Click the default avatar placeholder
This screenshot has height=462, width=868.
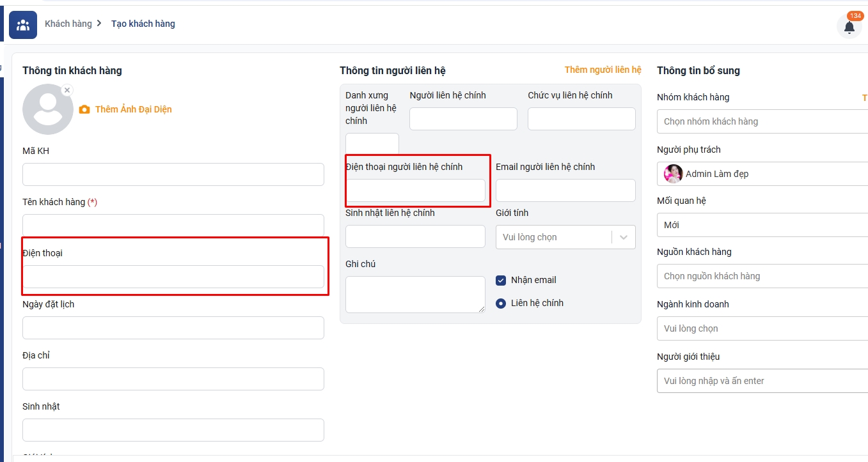[x=48, y=109]
